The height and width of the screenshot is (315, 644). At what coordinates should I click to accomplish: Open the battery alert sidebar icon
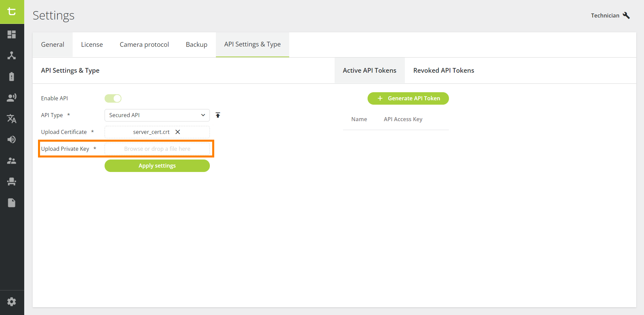12,76
